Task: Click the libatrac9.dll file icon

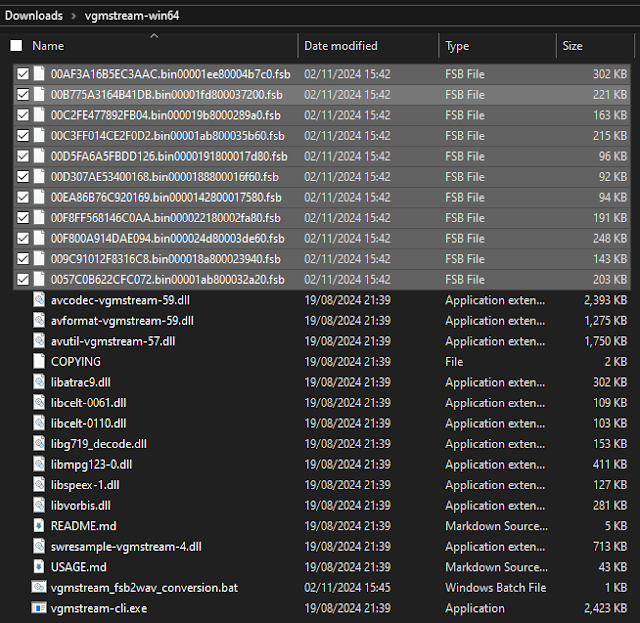Action: [39, 382]
